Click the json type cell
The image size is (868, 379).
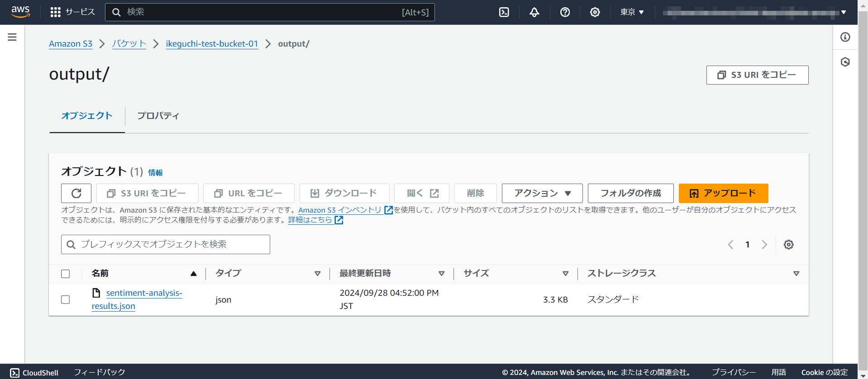click(x=223, y=300)
